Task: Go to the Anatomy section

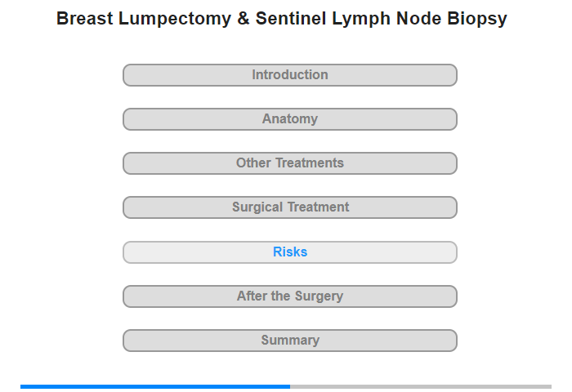Action: click(289, 119)
